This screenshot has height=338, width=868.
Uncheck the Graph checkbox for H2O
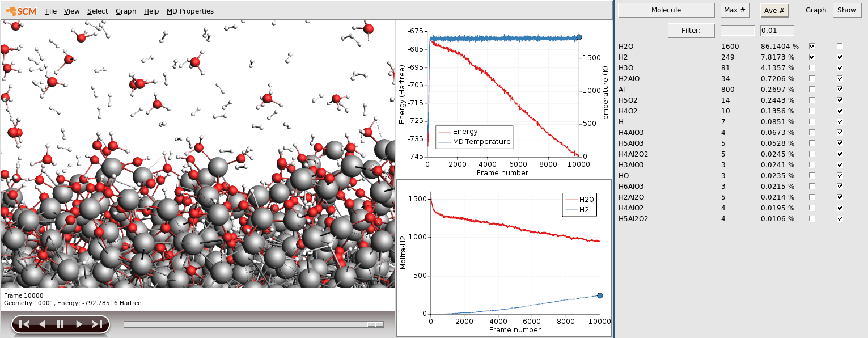pos(812,47)
